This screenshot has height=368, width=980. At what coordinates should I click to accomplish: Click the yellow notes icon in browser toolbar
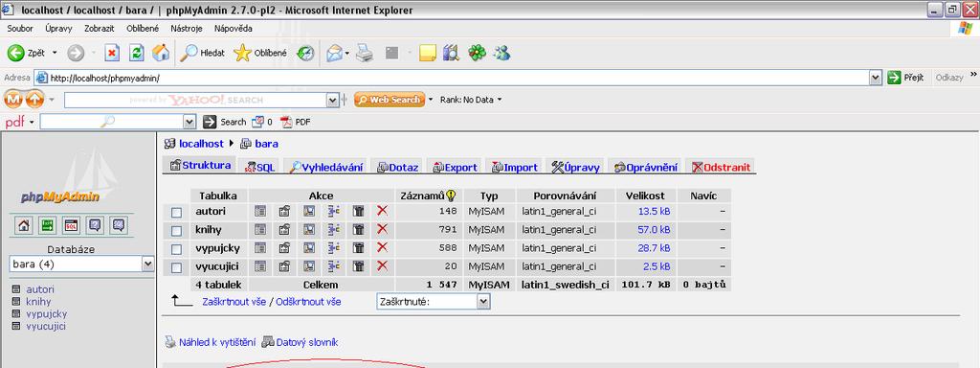[x=428, y=54]
